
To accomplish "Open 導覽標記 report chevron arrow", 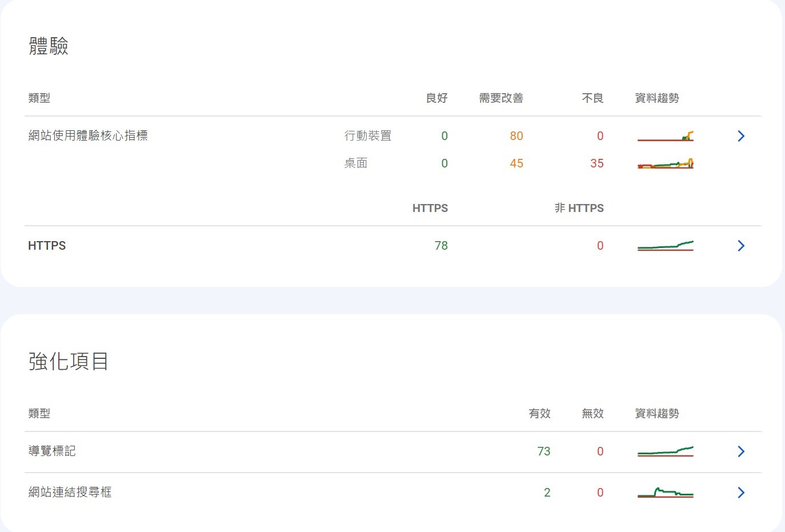I will point(741,451).
